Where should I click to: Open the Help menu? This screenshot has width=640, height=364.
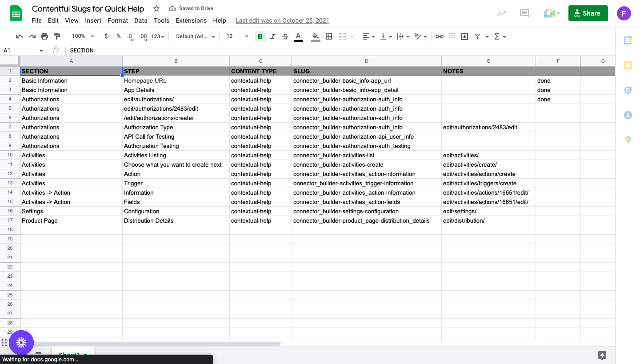point(220,20)
